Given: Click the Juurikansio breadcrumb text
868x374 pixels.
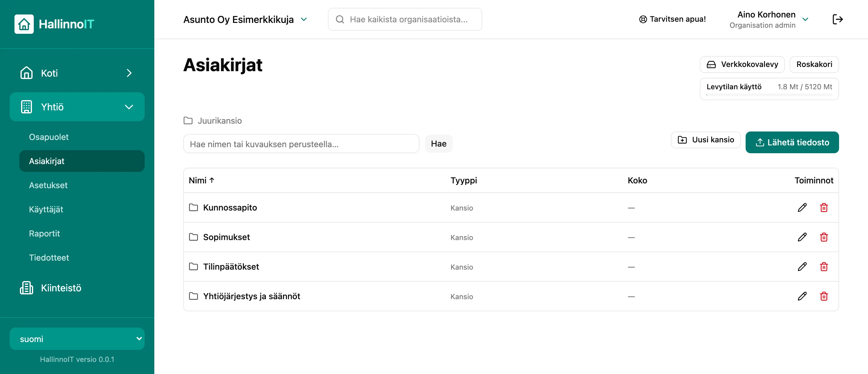Looking at the screenshot, I should (220, 120).
